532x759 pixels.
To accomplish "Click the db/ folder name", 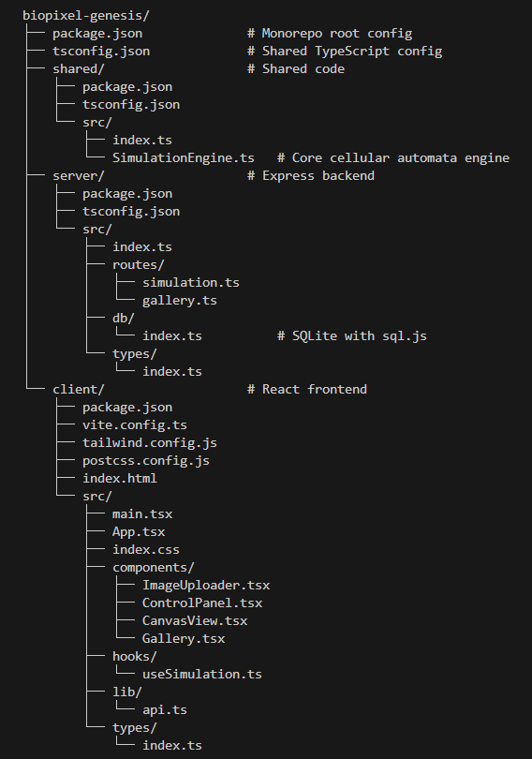I will coord(124,319).
